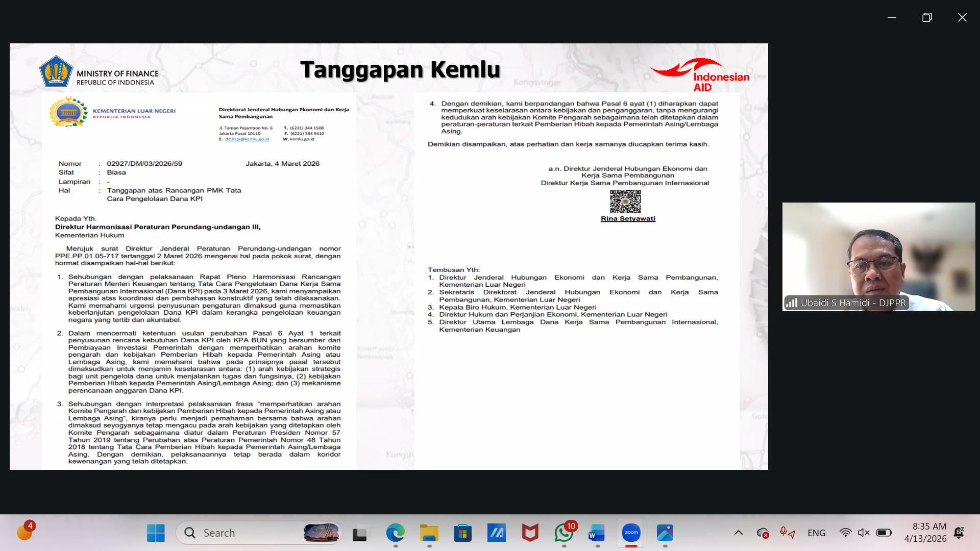
Task: Open Windows Start menu
Action: 156,533
